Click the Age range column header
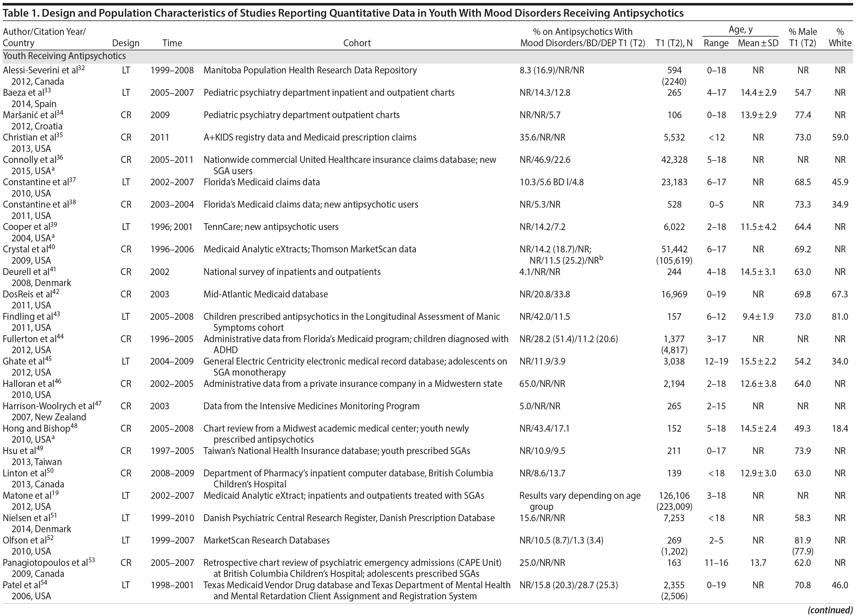Screen dimensions: 856x616 [715, 43]
